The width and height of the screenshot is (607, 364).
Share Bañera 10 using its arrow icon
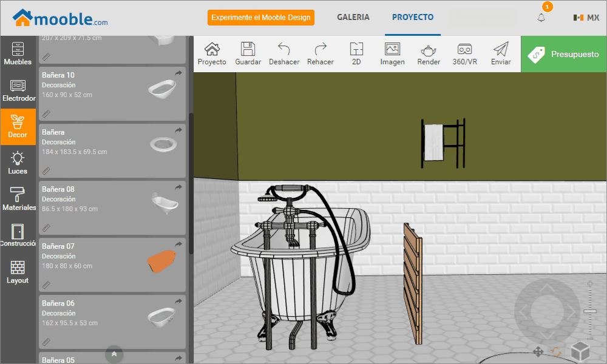[x=178, y=73]
